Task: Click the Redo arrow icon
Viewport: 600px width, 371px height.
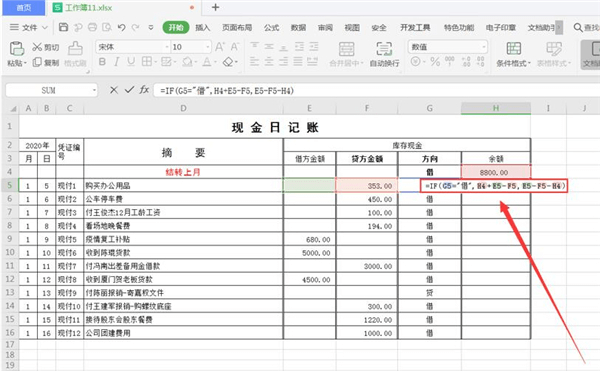Action: tap(135, 27)
